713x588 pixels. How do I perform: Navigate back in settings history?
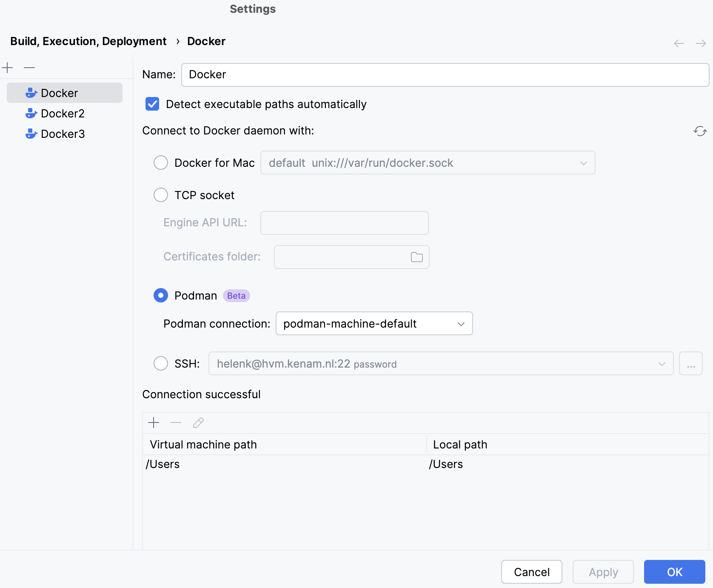point(679,43)
